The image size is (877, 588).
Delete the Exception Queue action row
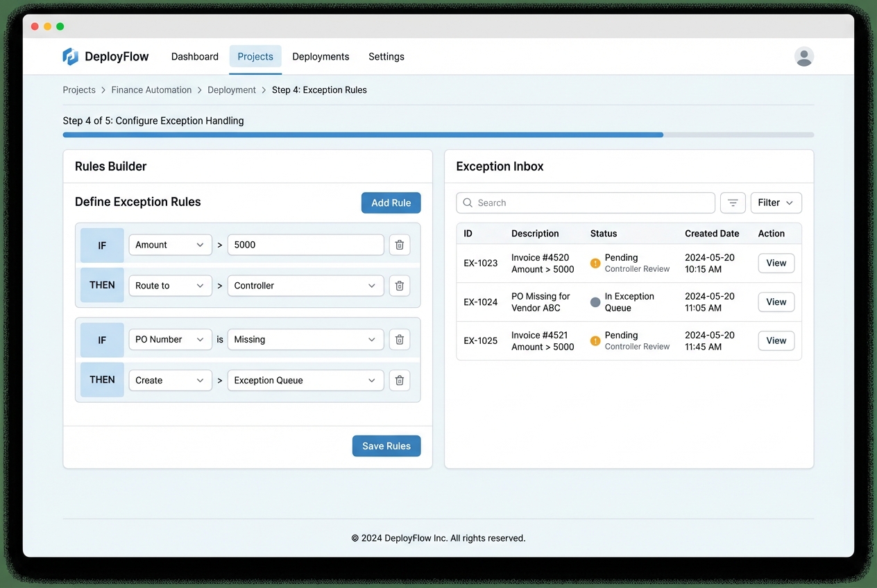tap(399, 380)
